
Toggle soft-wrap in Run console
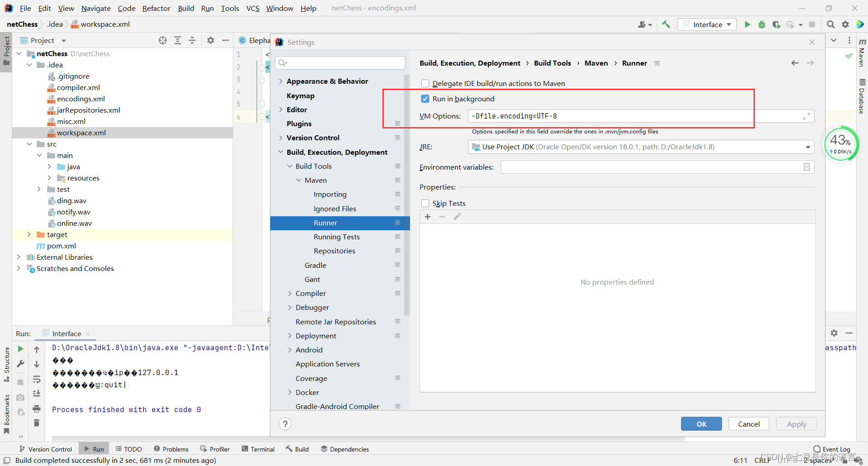tap(37, 379)
